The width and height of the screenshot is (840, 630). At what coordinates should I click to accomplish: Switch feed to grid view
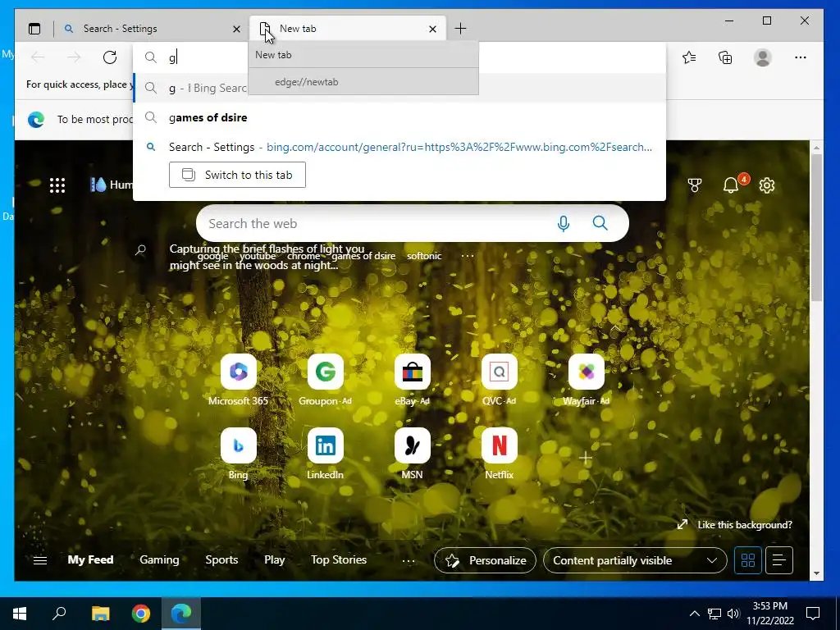point(748,560)
